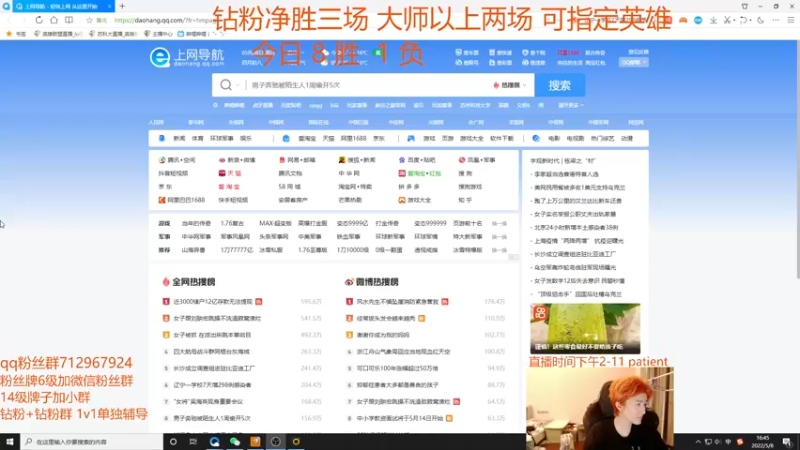
Task: Open the reading mode book icon
Action: coord(69,20)
